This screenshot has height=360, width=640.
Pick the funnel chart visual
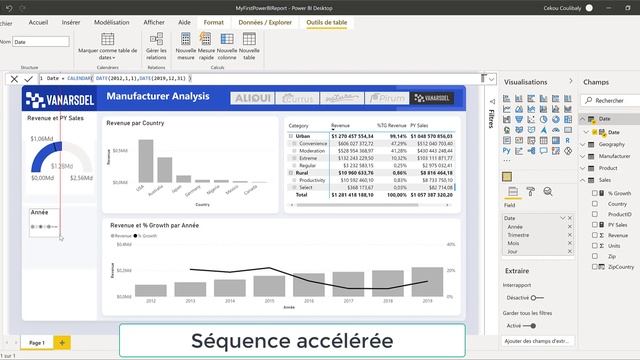point(519,119)
